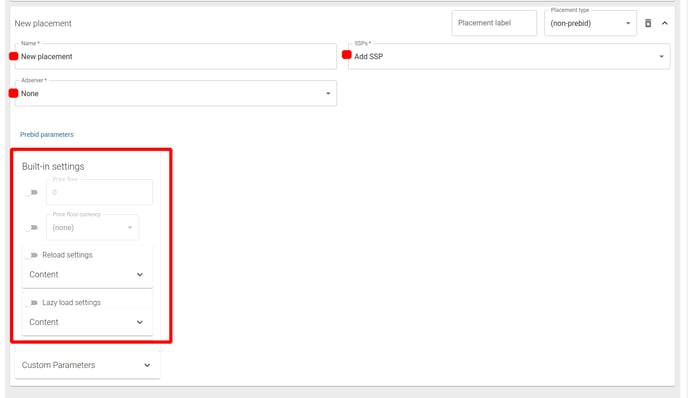688x398 pixels.
Task: Toggle the Price floor switch
Action: click(x=31, y=192)
